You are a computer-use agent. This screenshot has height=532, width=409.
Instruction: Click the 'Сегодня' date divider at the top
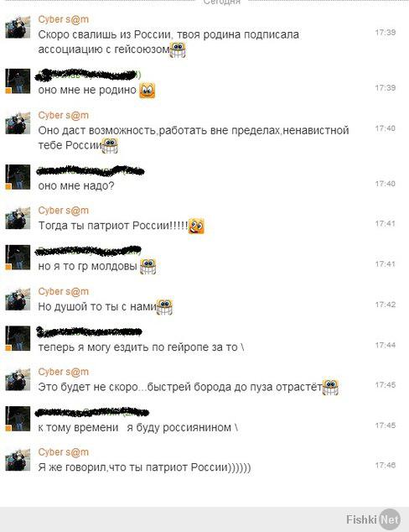point(221,2)
